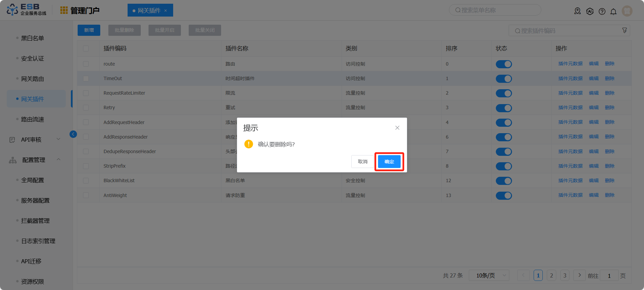The height and width of the screenshot is (290, 644).
Task: Close the 网关插件 tab
Action: click(x=166, y=10)
